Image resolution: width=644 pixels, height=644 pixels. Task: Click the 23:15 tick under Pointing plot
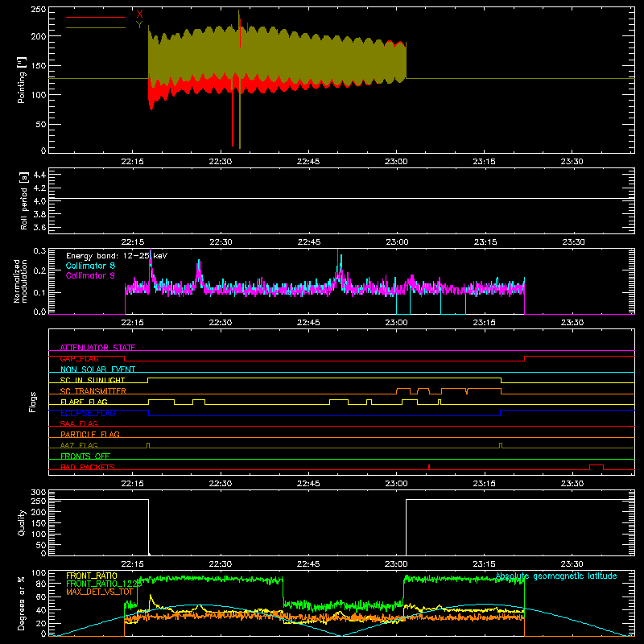(x=484, y=162)
